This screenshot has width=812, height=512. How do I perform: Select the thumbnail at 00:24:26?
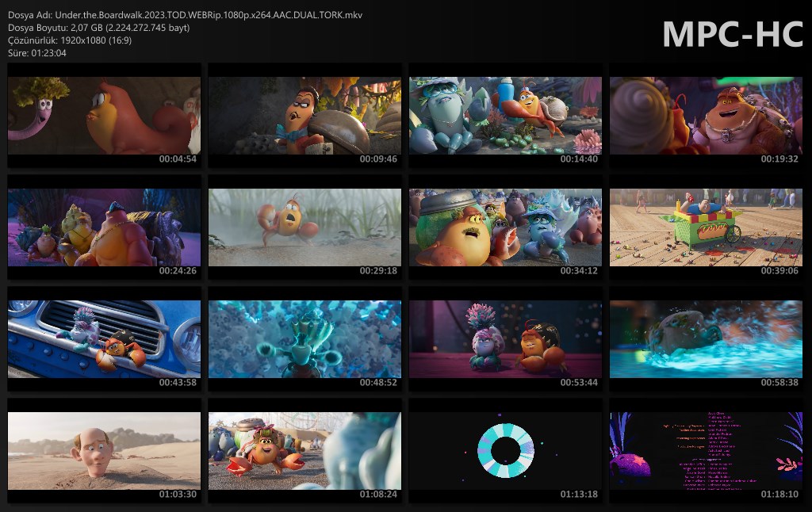pyautogui.click(x=104, y=227)
